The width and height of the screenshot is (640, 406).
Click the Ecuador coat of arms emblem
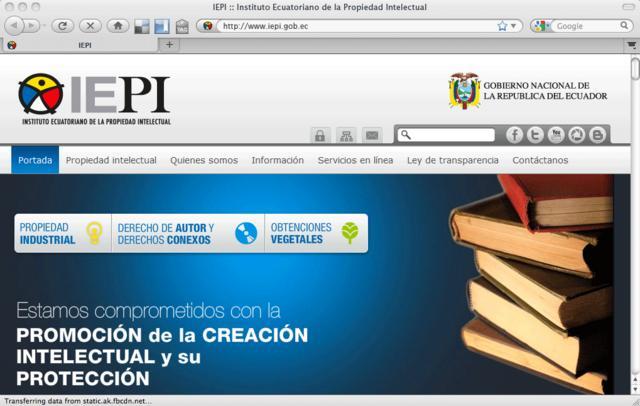464,91
